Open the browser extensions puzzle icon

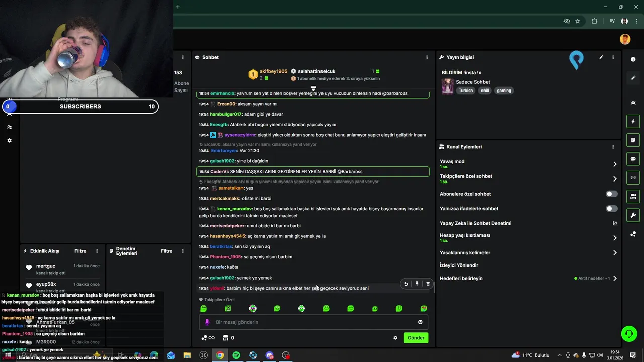[x=595, y=21]
